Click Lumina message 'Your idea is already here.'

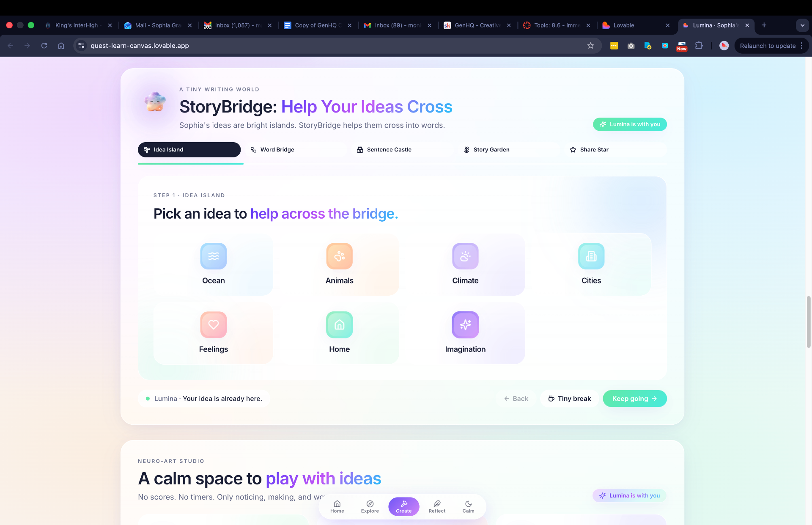click(222, 399)
